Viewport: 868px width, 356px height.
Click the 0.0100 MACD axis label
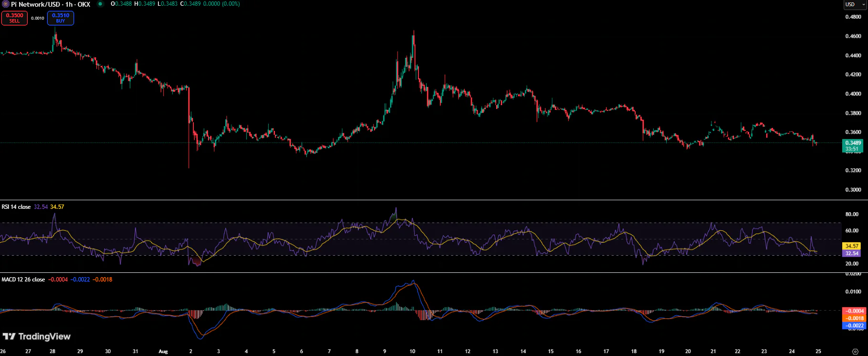(853, 291)
